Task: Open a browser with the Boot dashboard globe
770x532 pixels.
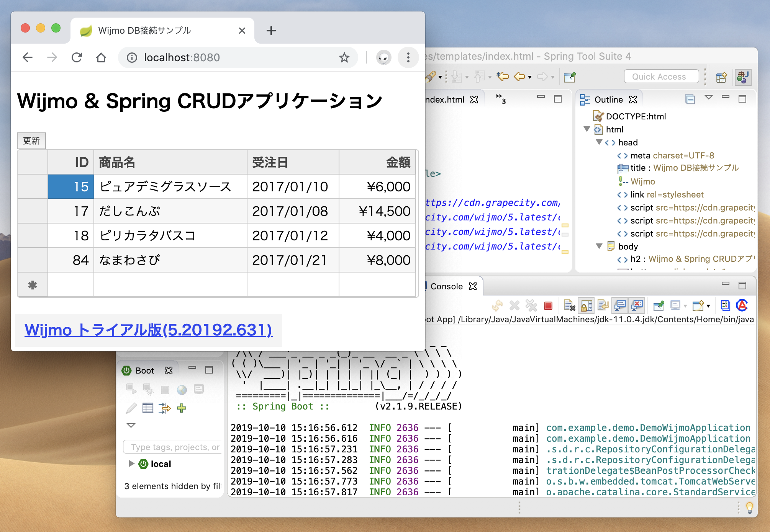Action: [x=182, y=390]
